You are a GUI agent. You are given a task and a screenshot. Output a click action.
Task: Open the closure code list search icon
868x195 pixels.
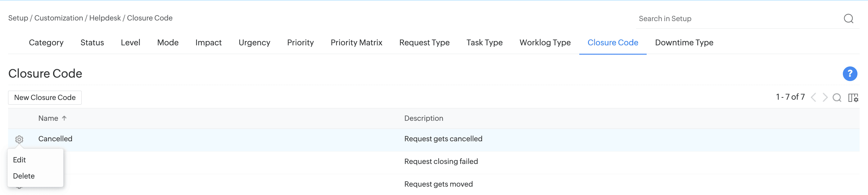pyautogui.click(x=837, y=98)
